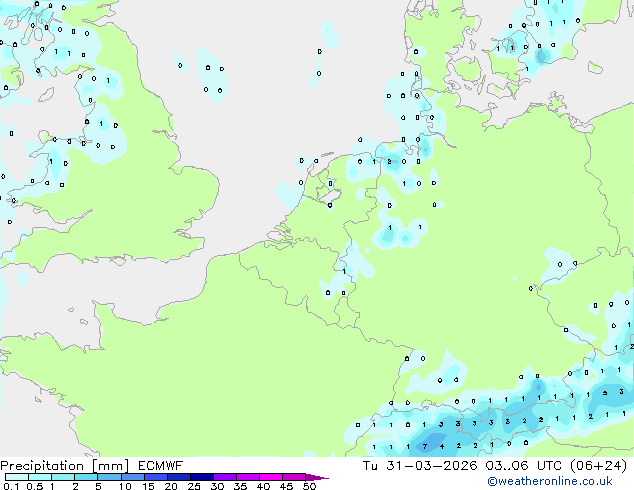This screenshot has width=634, height=490.
Task: Click the legend swatch between 0.5 and 1
Action: pos(40,477)
